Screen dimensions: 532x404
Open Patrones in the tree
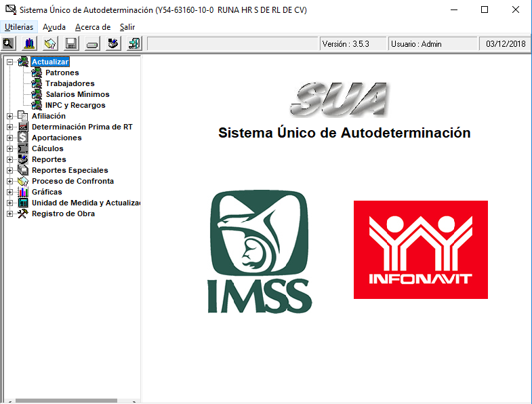click(62, 73)
